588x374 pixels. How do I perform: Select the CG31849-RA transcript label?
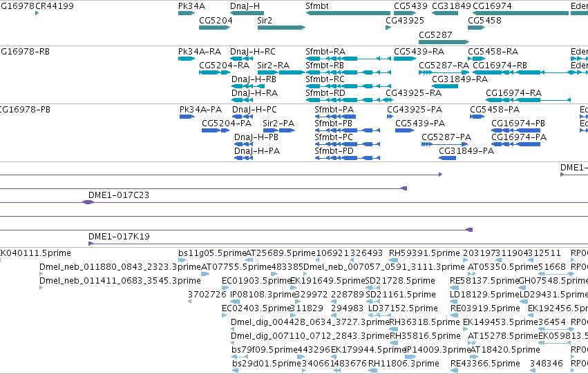tap(459, 79)
